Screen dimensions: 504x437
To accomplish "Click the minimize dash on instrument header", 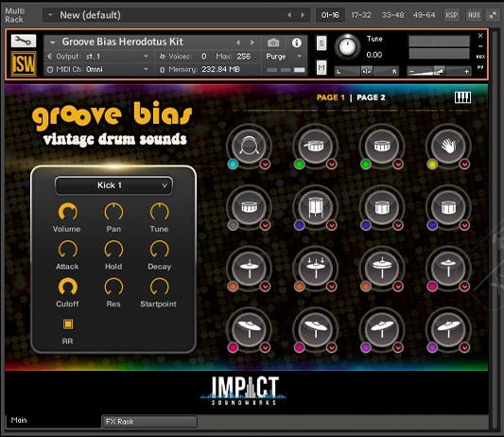I will tap(480, 46).
